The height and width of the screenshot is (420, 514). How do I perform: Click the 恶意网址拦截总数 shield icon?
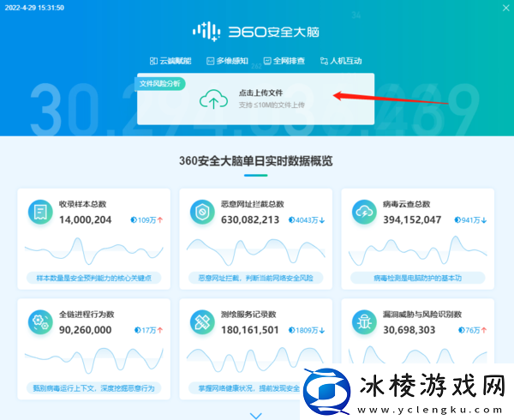pyautogui.click(x=202, y=212)
